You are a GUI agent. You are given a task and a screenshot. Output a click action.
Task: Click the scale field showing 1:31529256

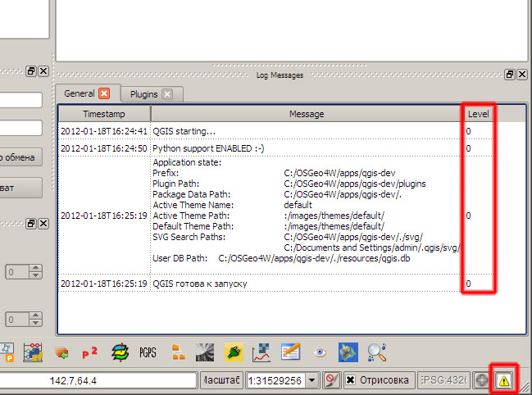[276, 380]
